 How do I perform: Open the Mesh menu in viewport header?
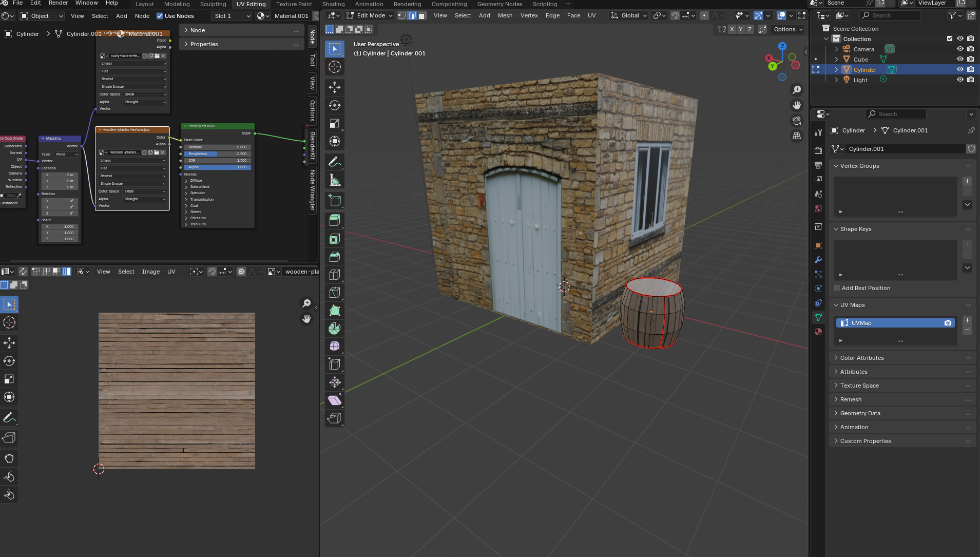point(505,15)
